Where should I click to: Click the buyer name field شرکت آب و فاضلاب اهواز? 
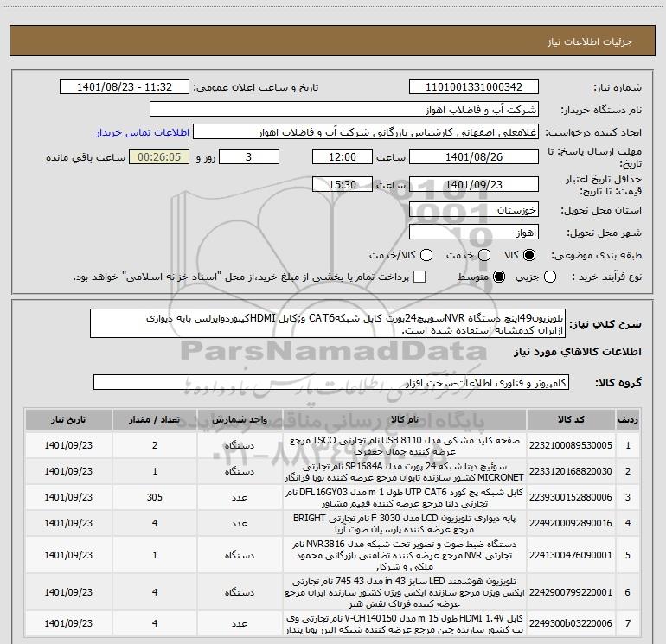point(344,110)
